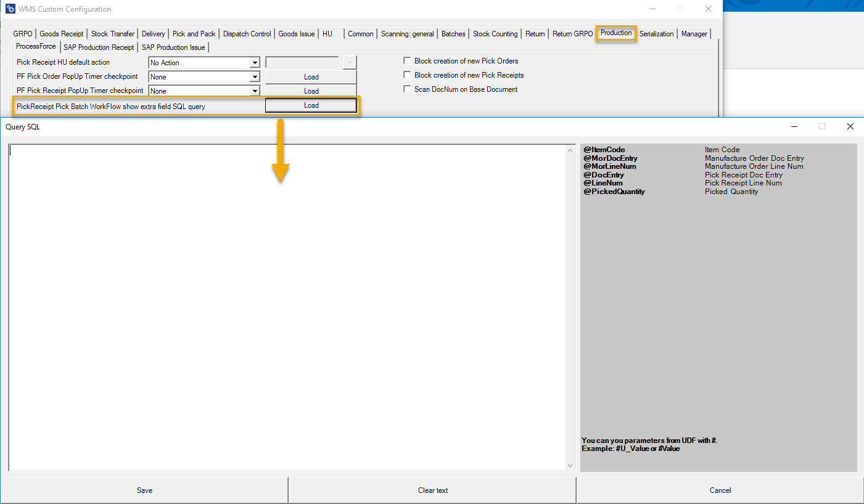Image resolution: width=864 pixels, height=504 pixels.
Task: Clear the SQL query text
Action: click(432, 490)
